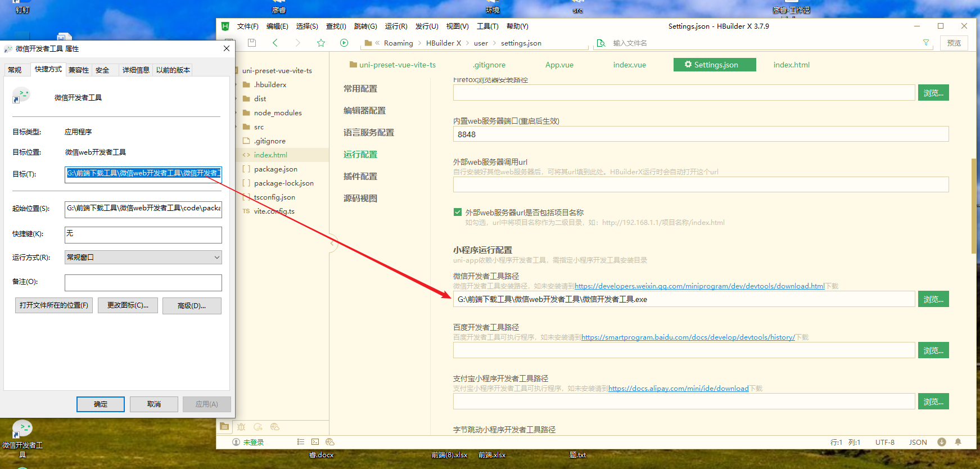Click 浏览 next to 百度开发者工具路径
Image resolution: width=980 pixels, height=469 pixels.
coord(933,350)
